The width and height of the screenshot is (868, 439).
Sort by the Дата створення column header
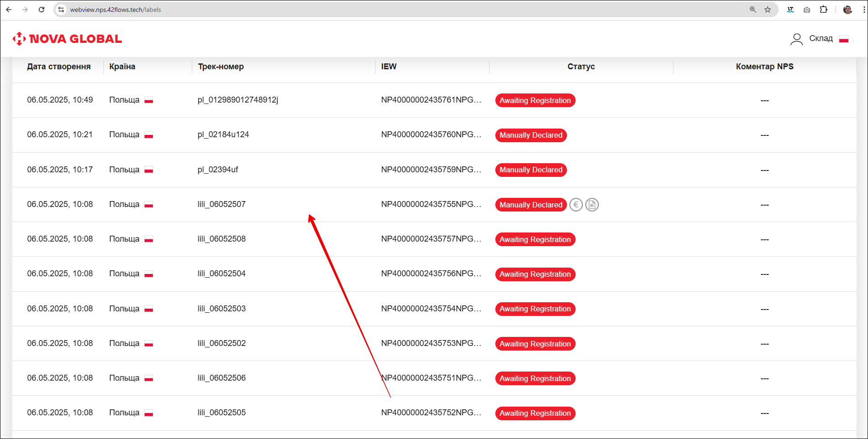pos(59,67)
